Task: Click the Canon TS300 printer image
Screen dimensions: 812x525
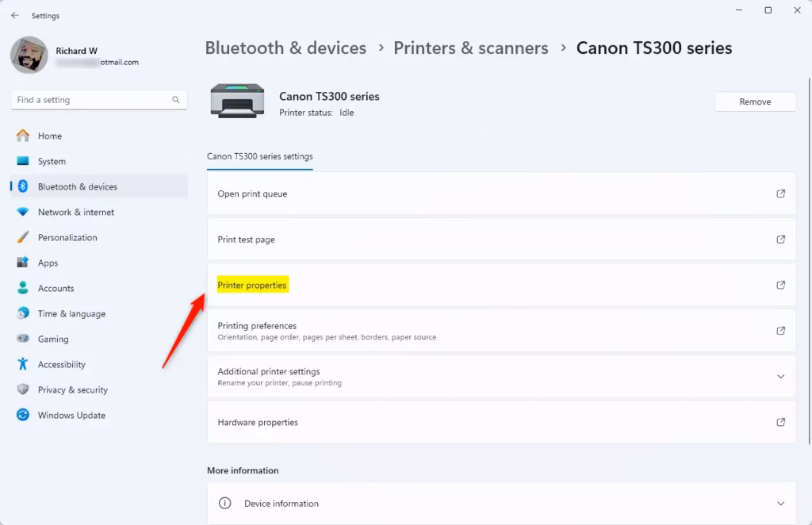Action: [238, 101]
